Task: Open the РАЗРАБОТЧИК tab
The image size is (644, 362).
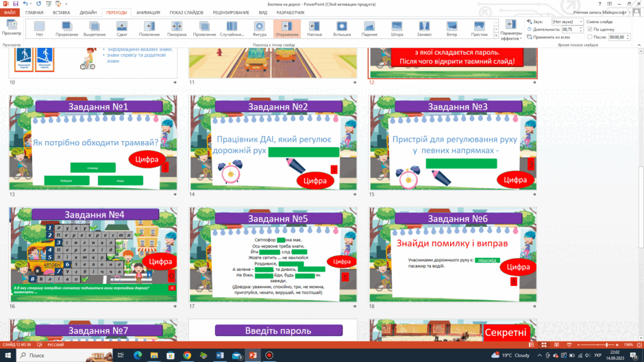Action: [x=290, y=12]
